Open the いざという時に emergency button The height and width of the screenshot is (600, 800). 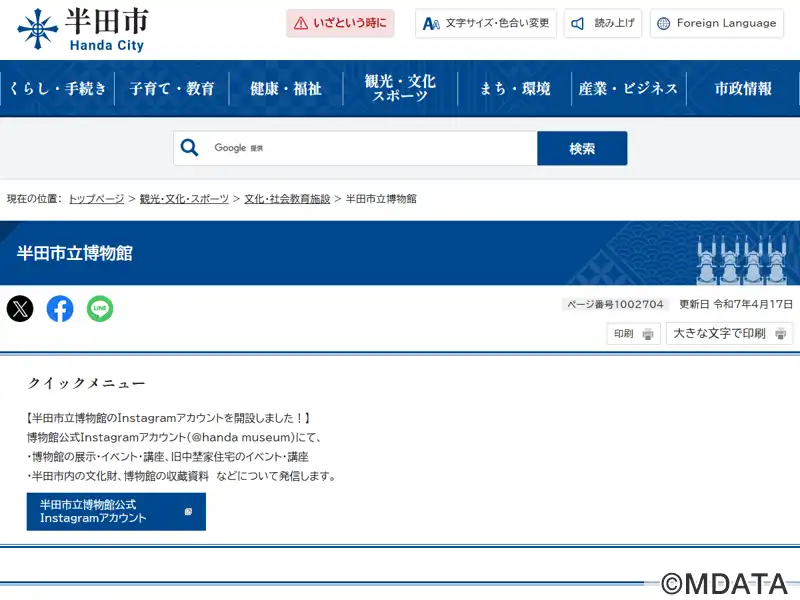point(340,23)
